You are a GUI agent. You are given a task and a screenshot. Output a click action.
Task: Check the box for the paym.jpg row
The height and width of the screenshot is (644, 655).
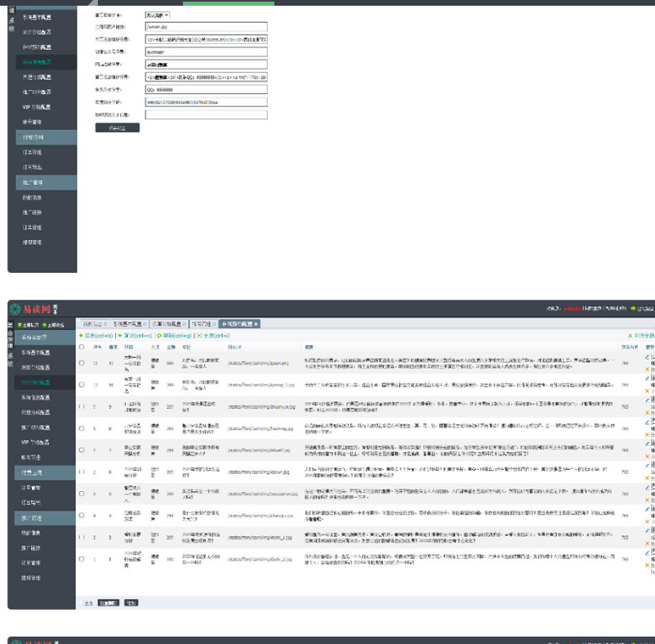[81, 361]
